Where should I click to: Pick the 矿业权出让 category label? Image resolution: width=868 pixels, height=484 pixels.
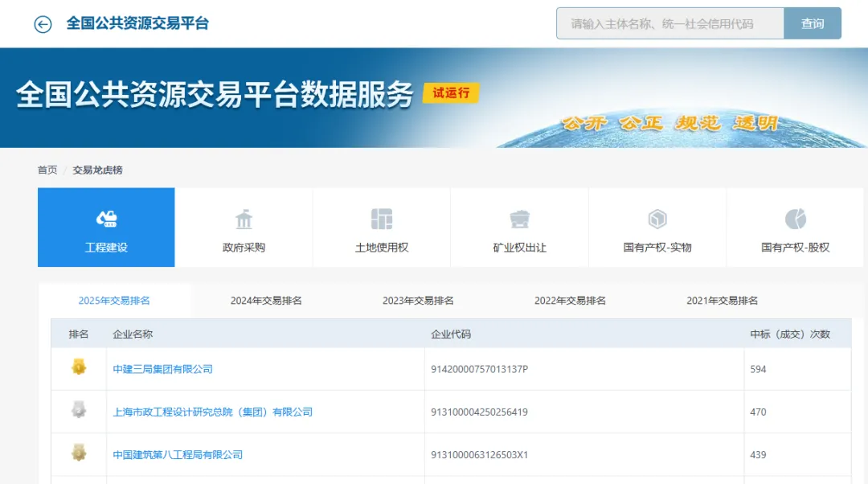click(519, 248)
